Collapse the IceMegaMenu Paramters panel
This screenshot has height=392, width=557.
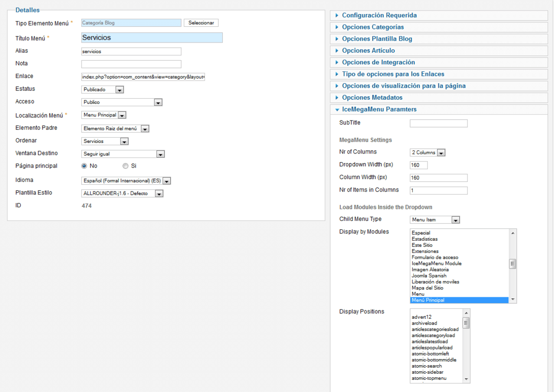[439, 109]
